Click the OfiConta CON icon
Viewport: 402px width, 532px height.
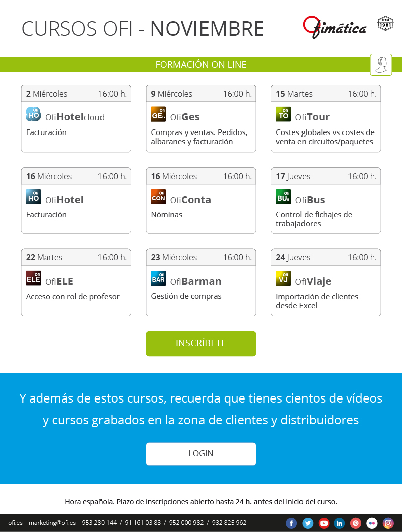[x=158, y=197]
